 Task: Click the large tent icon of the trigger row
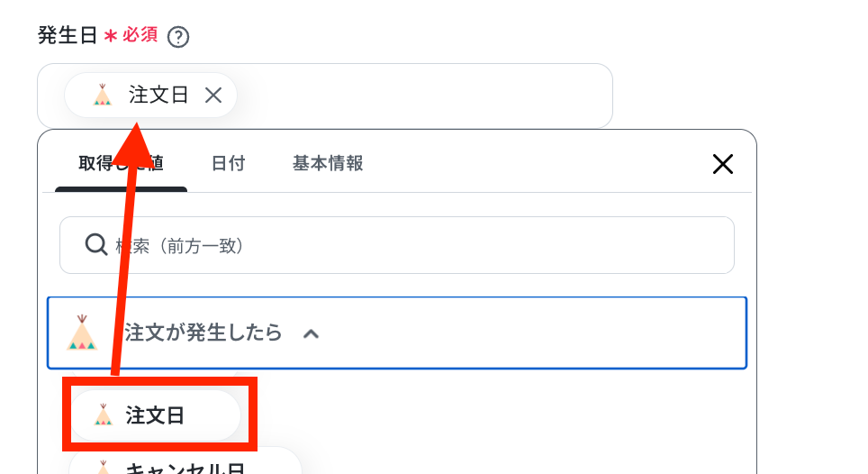coord(82,333)
